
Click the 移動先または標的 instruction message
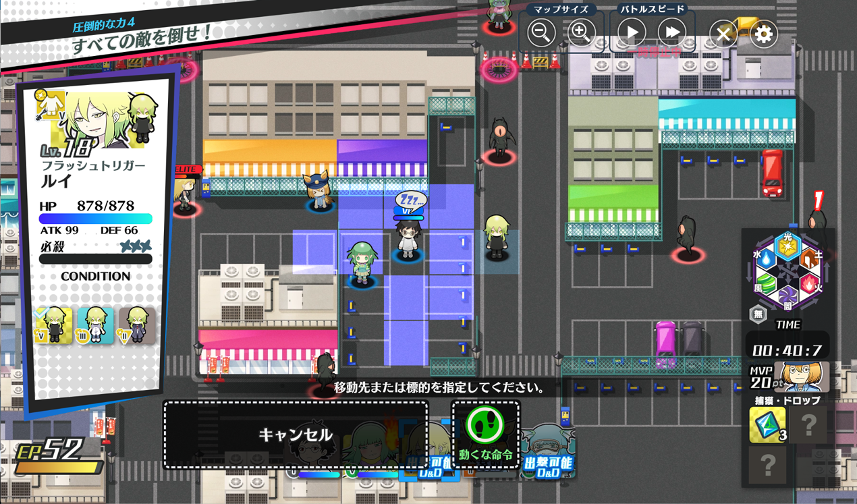(x=439, y=388)
